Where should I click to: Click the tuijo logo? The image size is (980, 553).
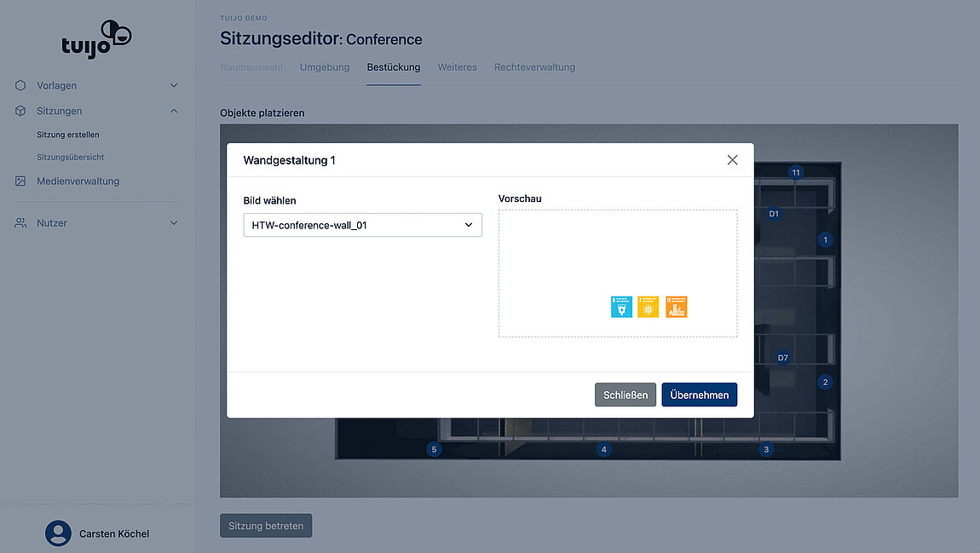pyautogui.click(x=96, y=39)
